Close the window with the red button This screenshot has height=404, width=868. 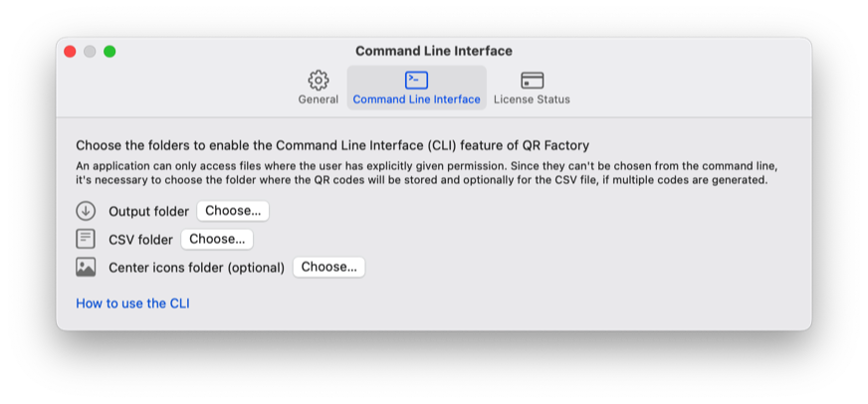pos(70,52)
